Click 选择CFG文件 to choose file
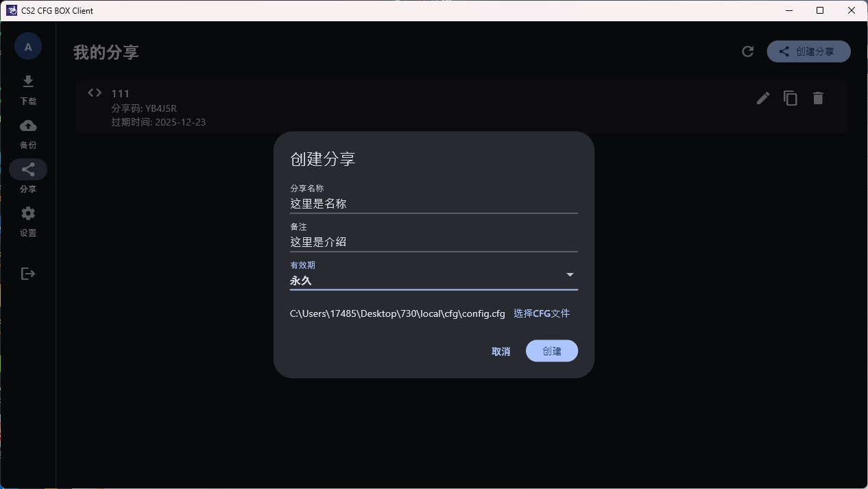The height and width of the screenshot is (489, 868). click(x=542, y=313)
